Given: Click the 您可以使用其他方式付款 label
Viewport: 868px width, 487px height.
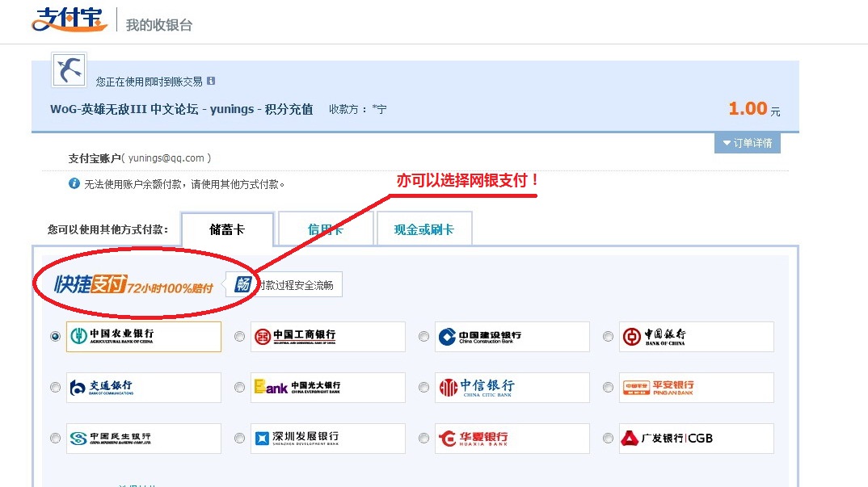Looking at the screenshot, I should (x=108, y=229).
